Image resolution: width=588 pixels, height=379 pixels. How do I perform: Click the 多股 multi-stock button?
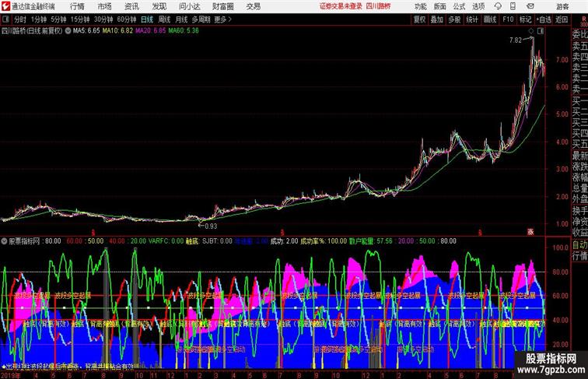454,19
